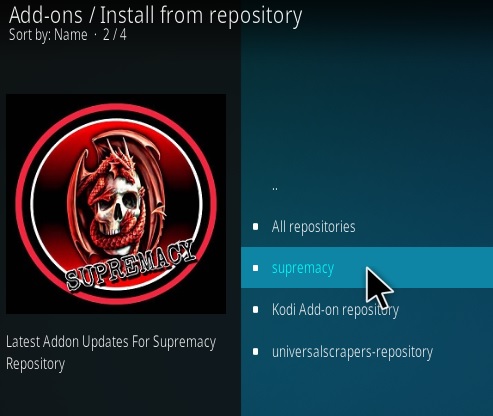The image size is (493, 416).
Task: Click the 2 / 4 item counter
Action: click(115, 35)
